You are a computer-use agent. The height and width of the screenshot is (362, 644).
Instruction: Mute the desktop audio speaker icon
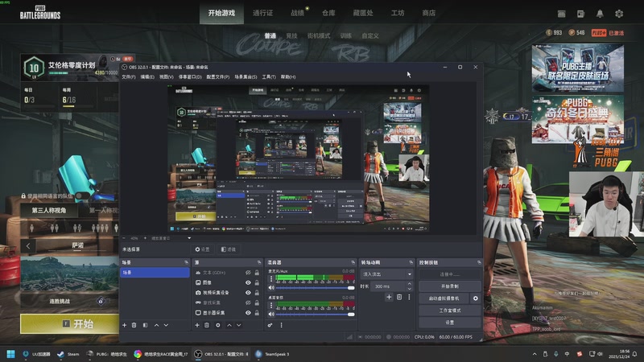coord(271,314)
